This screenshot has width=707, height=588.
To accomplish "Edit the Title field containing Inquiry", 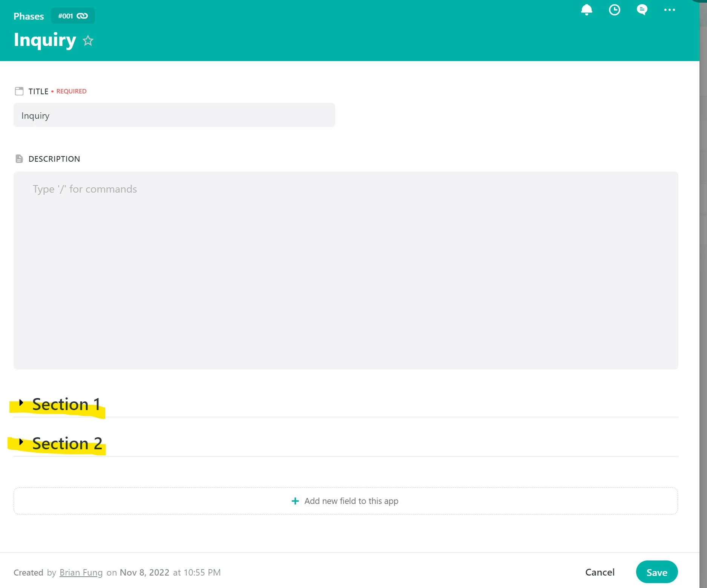I will pos(174,115).
